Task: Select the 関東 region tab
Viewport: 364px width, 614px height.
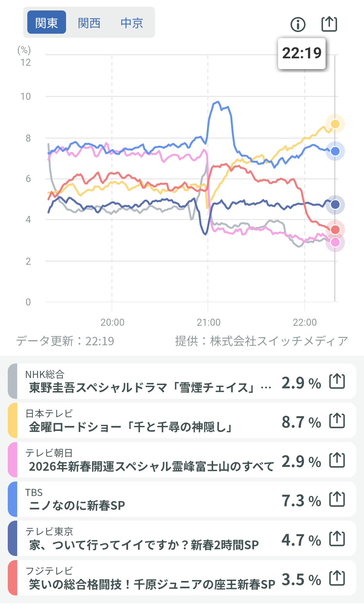Action: pyautogui.click(x=47, y=23)
